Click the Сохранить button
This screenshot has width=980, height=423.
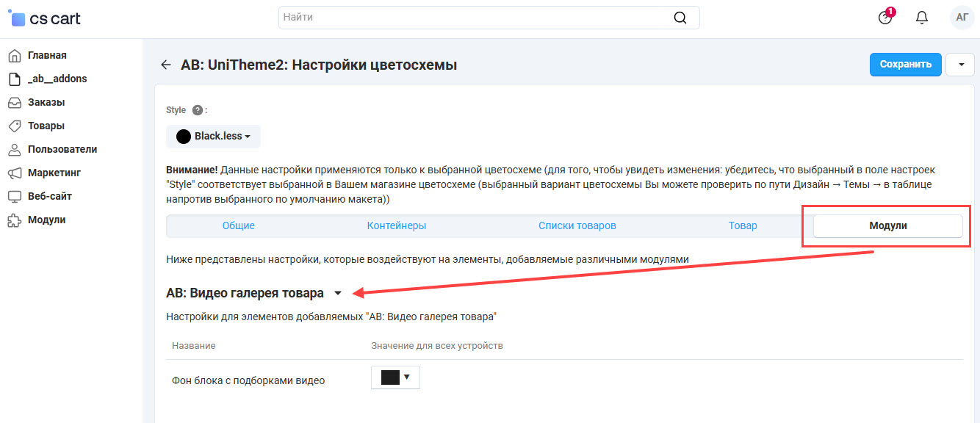(x=905, y=64)
